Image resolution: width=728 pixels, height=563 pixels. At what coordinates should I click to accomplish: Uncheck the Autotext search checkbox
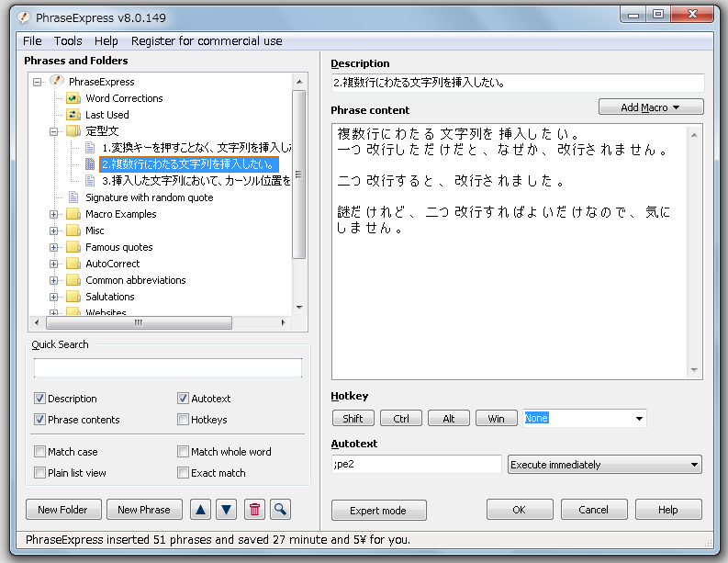tap(183, 398)
